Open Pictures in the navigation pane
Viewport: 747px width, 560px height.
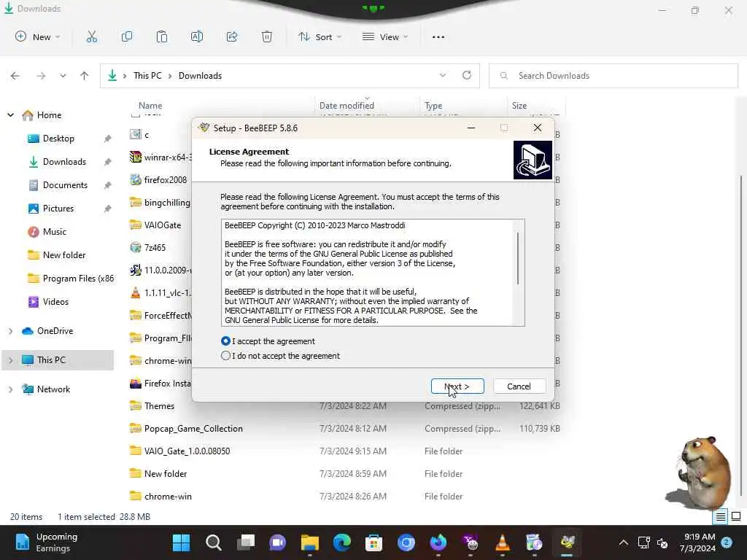tap(58, 209)
